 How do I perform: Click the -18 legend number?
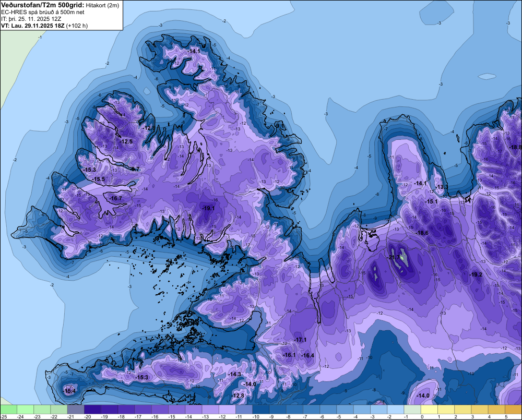tap(121, 417)
